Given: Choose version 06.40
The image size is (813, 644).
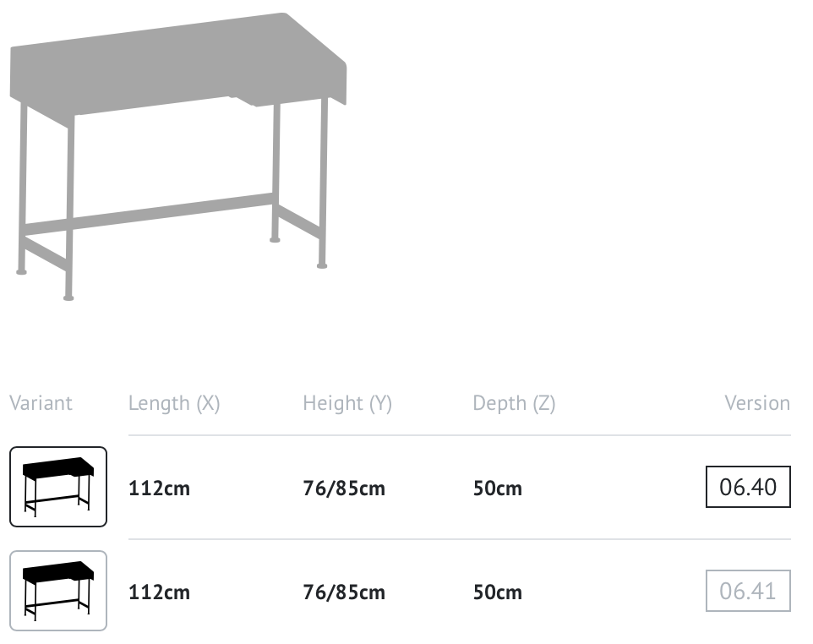Looking at the screenshot, I should pos(748,487).
